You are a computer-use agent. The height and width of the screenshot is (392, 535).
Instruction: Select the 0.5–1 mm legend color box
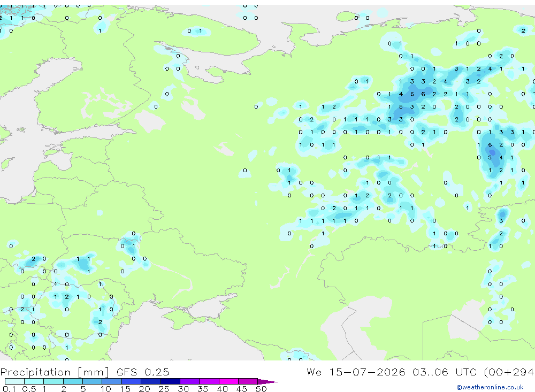[34, 381]
